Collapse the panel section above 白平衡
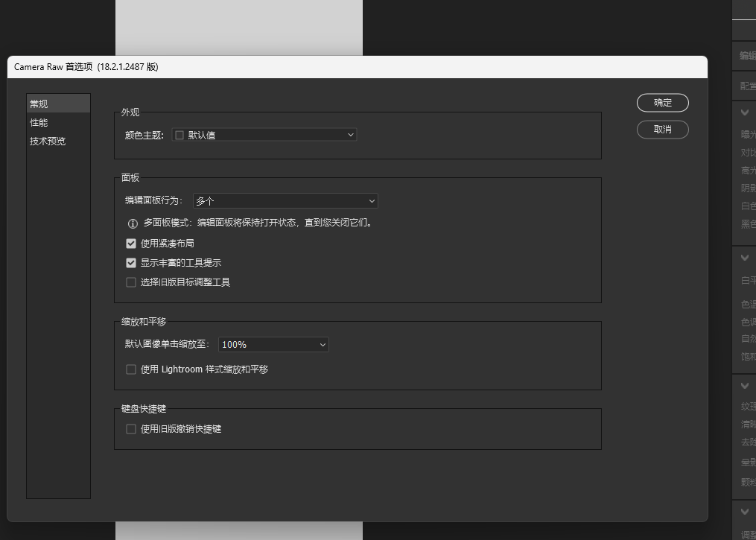 click(x=744, y=258)
